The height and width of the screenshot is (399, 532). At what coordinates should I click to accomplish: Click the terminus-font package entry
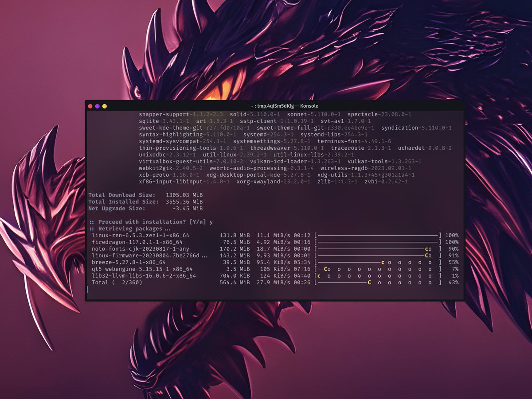point(354,141)
